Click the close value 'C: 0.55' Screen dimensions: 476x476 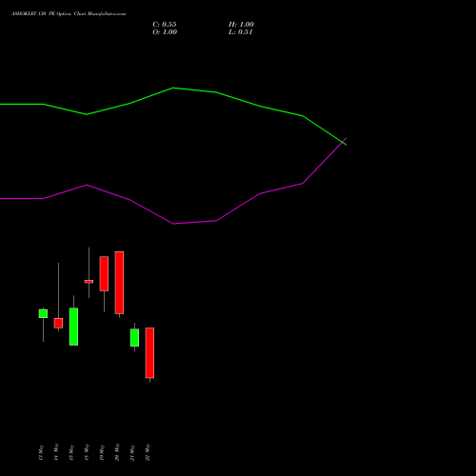165,25
